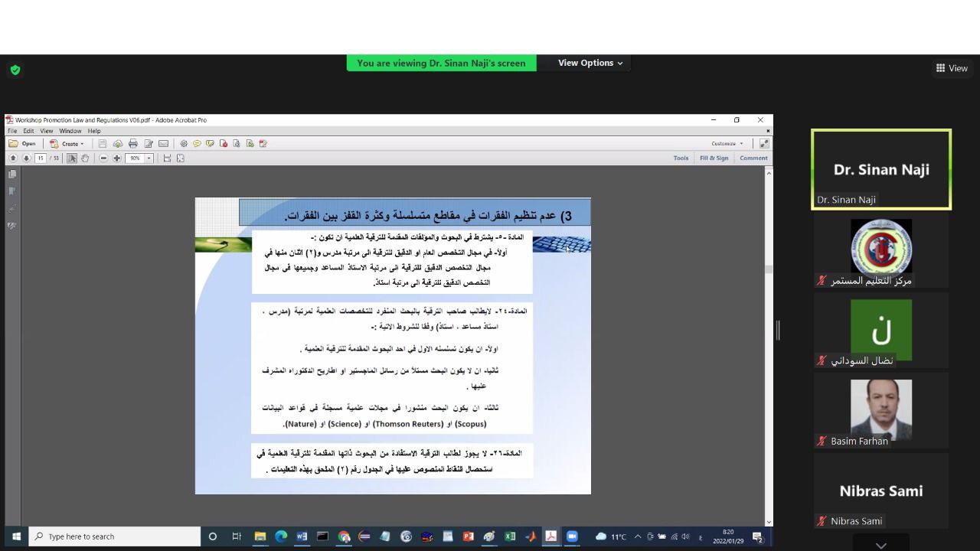The width and height of the screenshot is (980, 551).
Task: Open the Comment pane
Action: [x=753, y=158]
